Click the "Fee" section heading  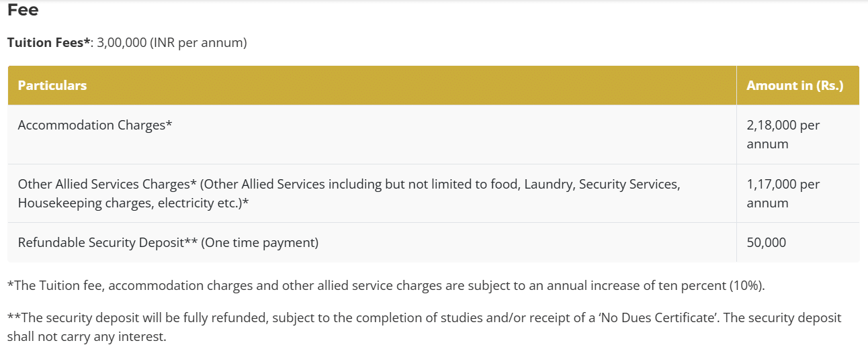(23, 10)
